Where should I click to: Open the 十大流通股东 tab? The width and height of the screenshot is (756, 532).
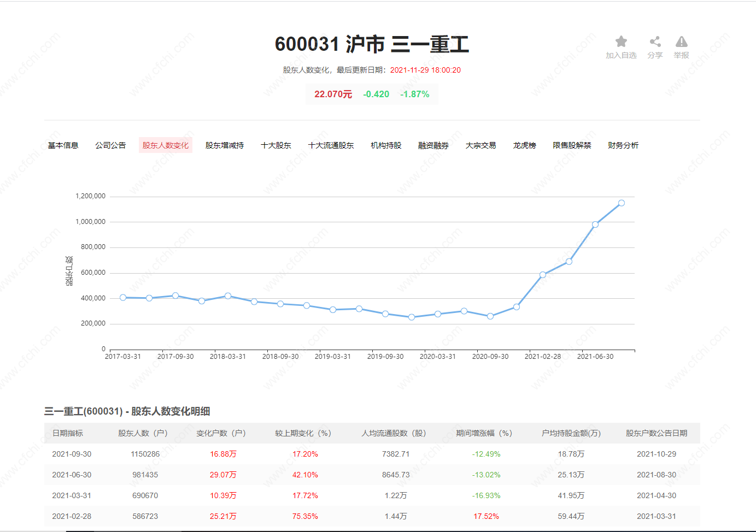pyautogui.click(x=331, y=145)
